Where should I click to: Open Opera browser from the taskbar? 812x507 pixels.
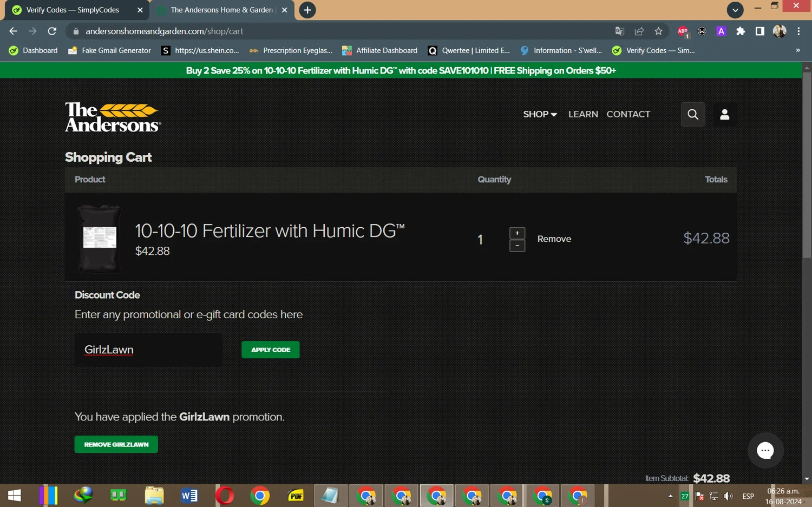(225, 495)
